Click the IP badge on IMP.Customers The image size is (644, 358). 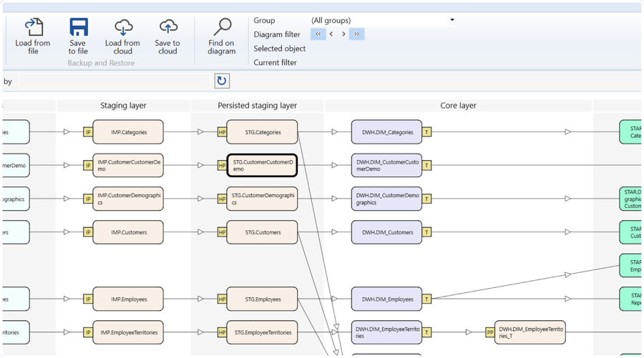coord(88,232)
